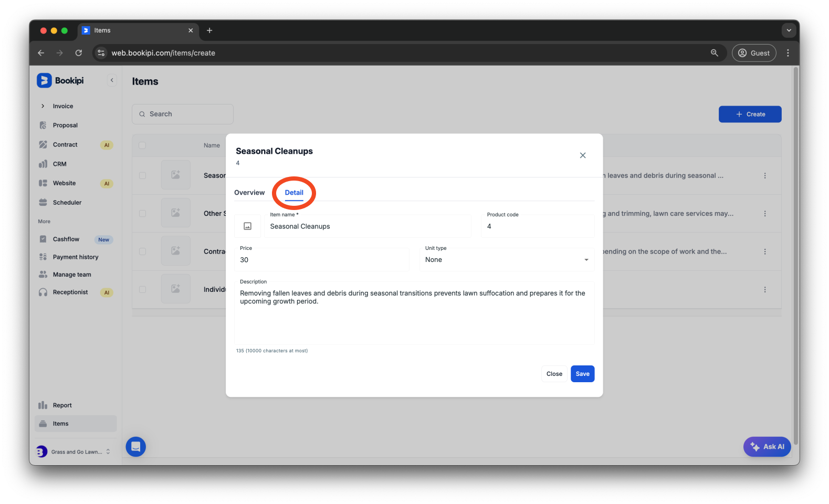Click image placeholder of Individual row
Viewport: 829px width, 504px height.
176,289
